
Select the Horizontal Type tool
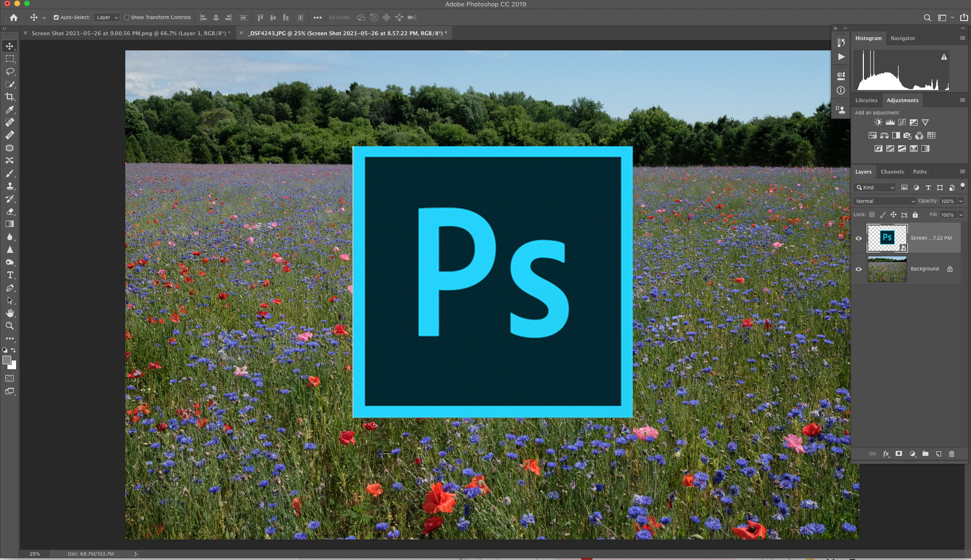(10, 275)
